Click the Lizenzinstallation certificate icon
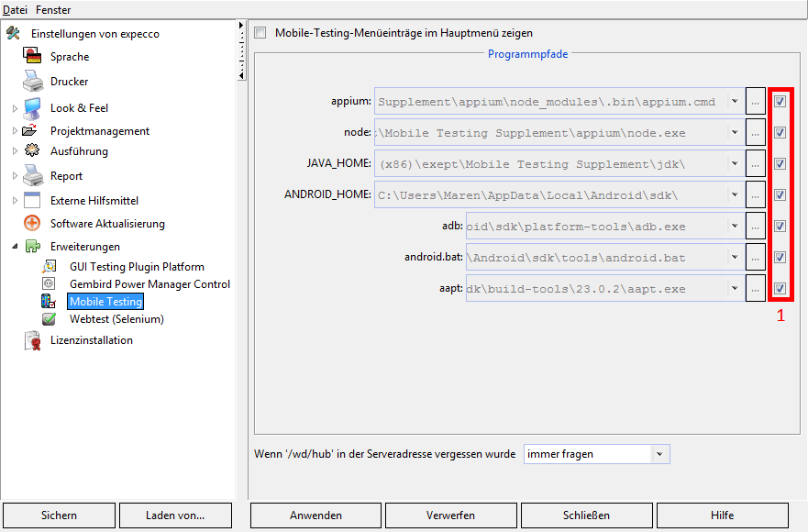808x532 pixels. (x=32, y=340)
